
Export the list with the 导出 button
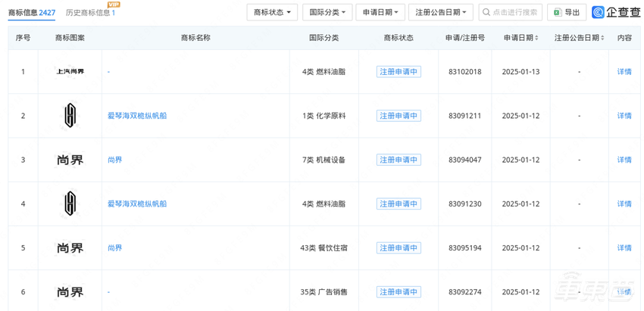tap(566, 12)
